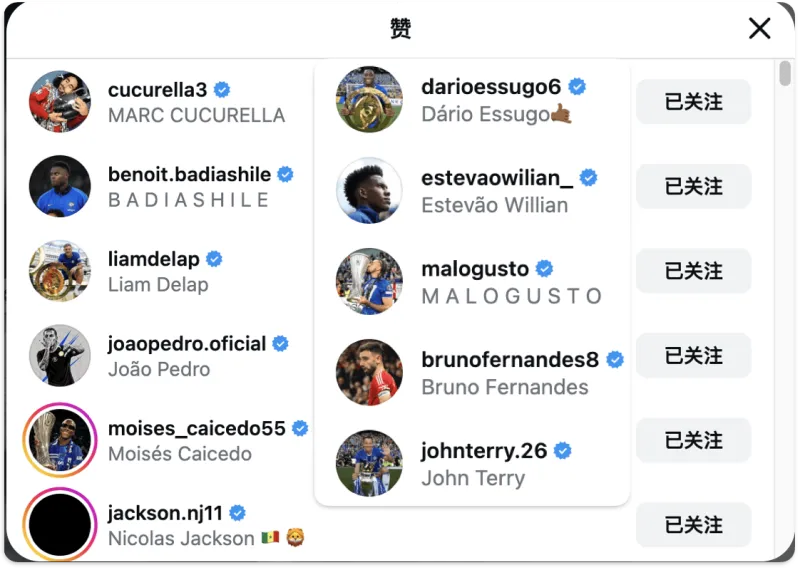Unfollow using the second row 已关注 button
Screen dimensions: 800x570
(x=693, y=187)
